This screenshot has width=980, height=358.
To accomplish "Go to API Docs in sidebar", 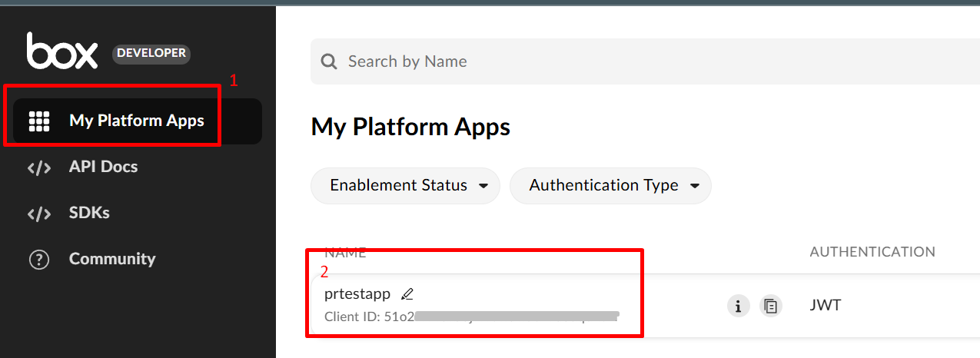I will [x=103, y=167].
